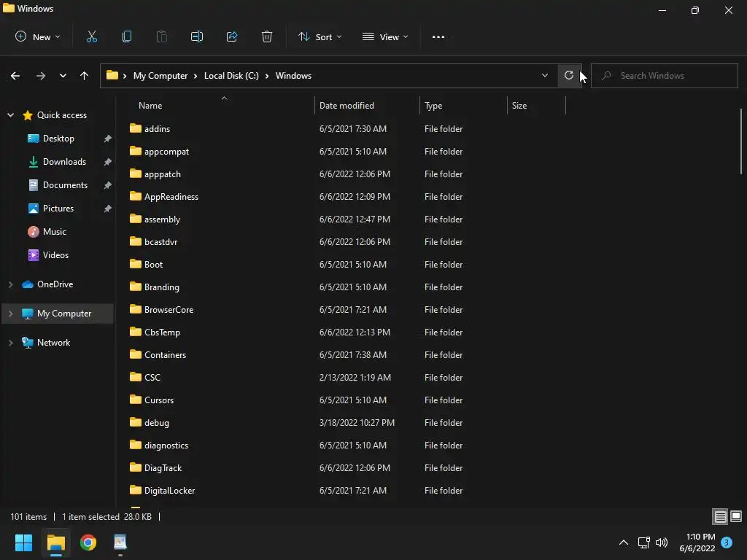This screenshot has height=560, width=747.
Task: Switch to details view layout
Action: (720, 516)
